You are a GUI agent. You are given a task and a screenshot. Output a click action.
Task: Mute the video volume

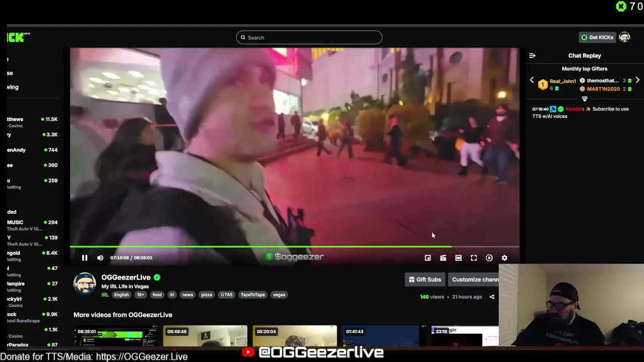pyautogui.click(x=100, y=258)
